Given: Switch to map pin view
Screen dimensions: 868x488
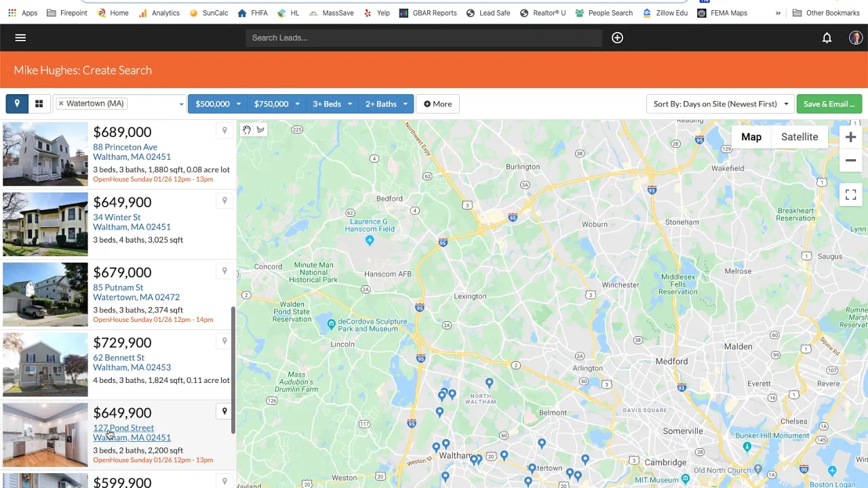Looking at the screenshot, I should 17,104.
